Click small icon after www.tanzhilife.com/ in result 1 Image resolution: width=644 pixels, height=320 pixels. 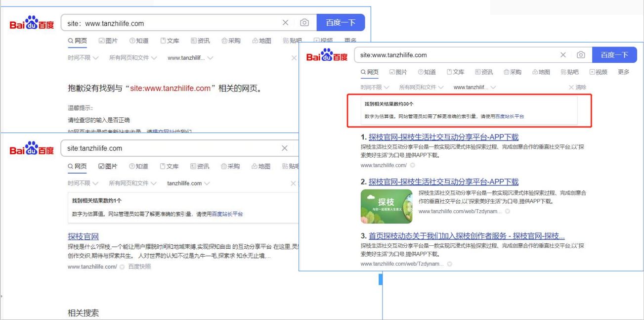(412, 165)
